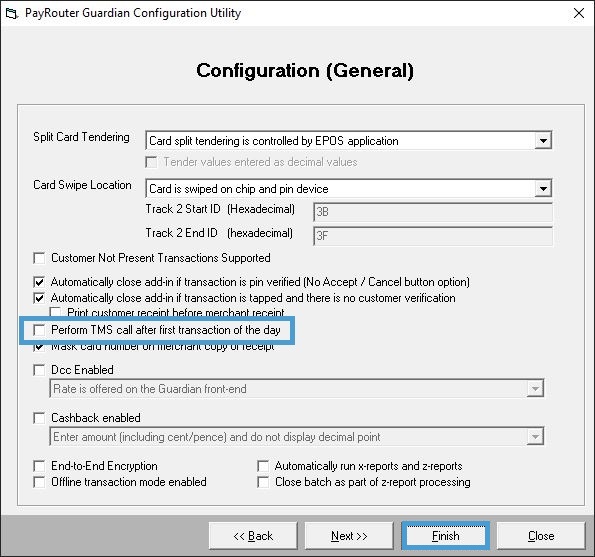This screenshot has height=557, width=595.
Task: Tick the Cashback enabled checkbox
Action: coord(39,418)
